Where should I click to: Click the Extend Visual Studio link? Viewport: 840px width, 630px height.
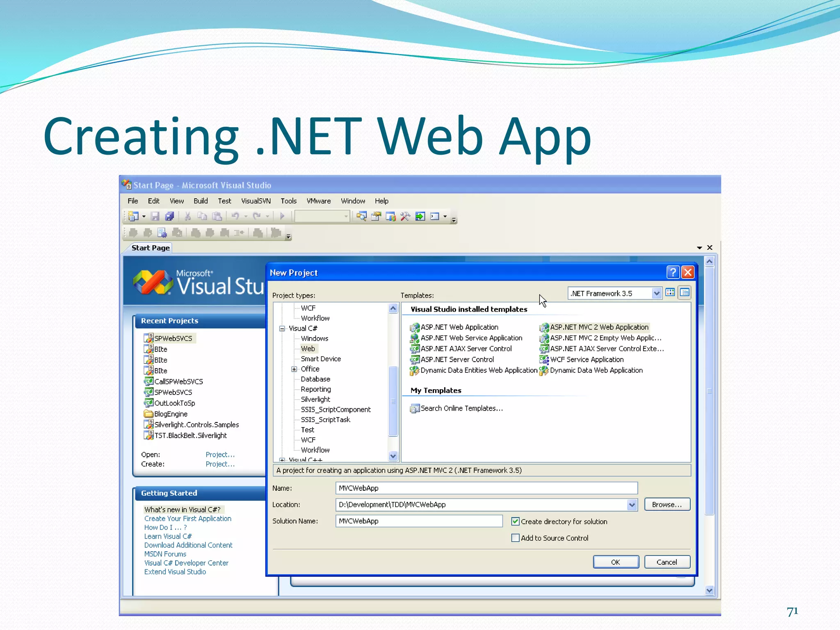pos(175,572)
